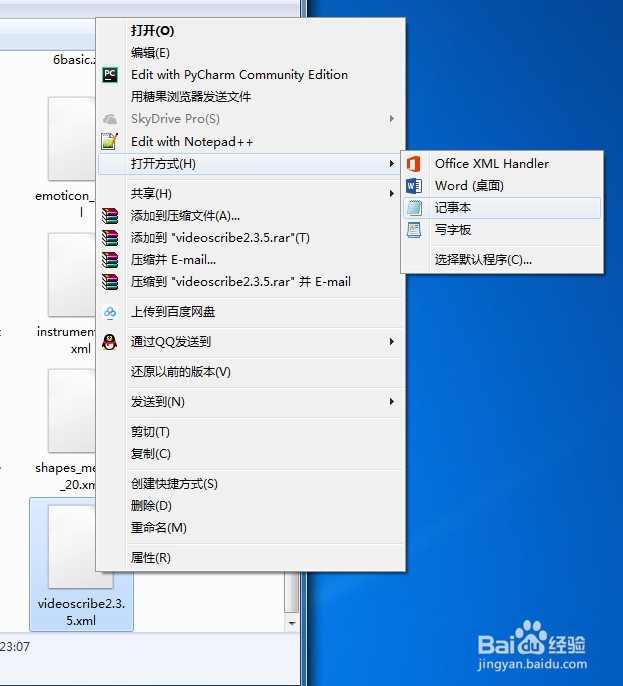Image resolution: width=623 pixels, height=686 pixels.
Task: Open 打开方式(H) submenu entry
Action: [250, 164]
